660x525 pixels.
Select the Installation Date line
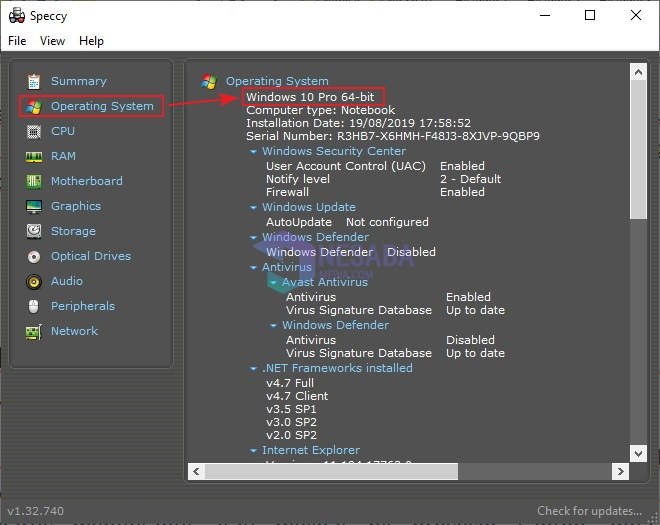(359, 123)
